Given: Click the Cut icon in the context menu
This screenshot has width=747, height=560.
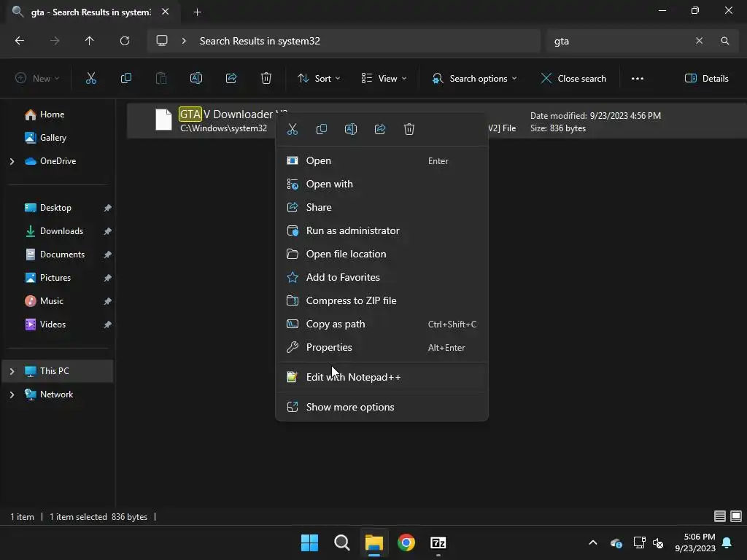Looking at the screenshot, I should 292,129.
